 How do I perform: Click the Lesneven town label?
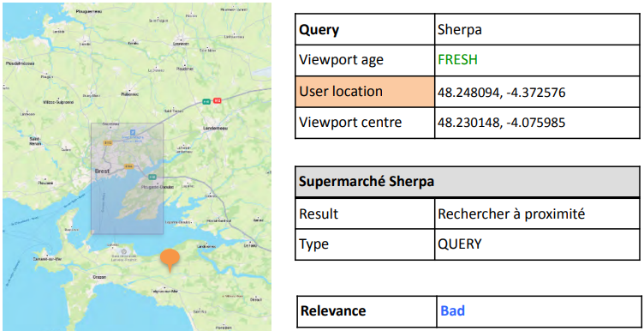[x=182, y=44]
